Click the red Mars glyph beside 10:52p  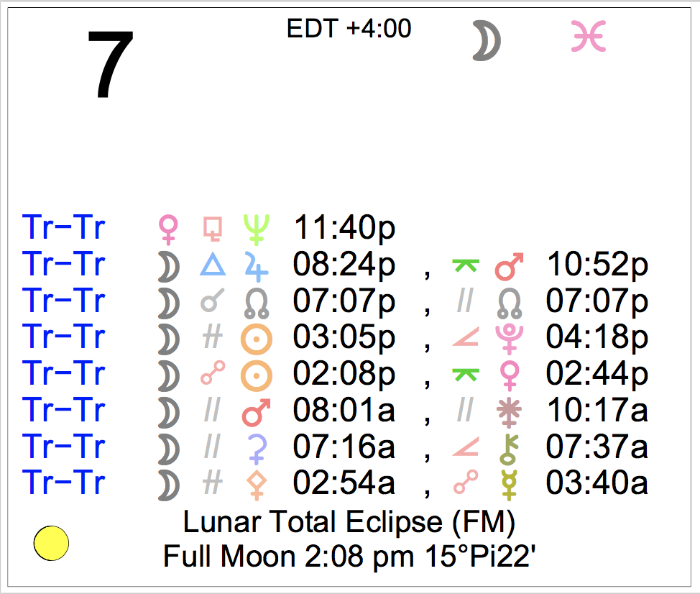(510, 265)
